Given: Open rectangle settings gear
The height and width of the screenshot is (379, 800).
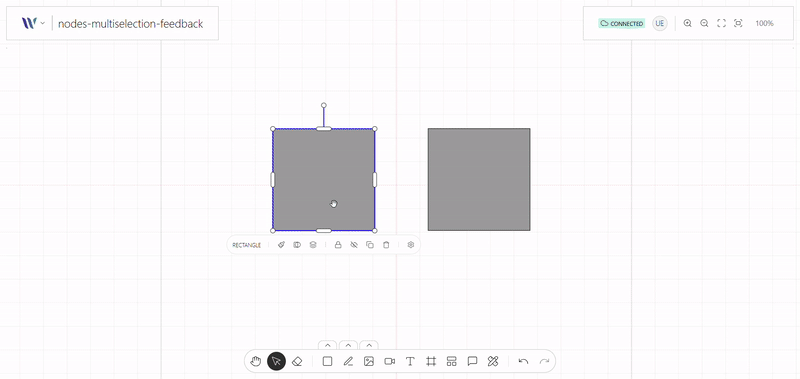Looking at the screenshot, I should click(x=411, y=245).
